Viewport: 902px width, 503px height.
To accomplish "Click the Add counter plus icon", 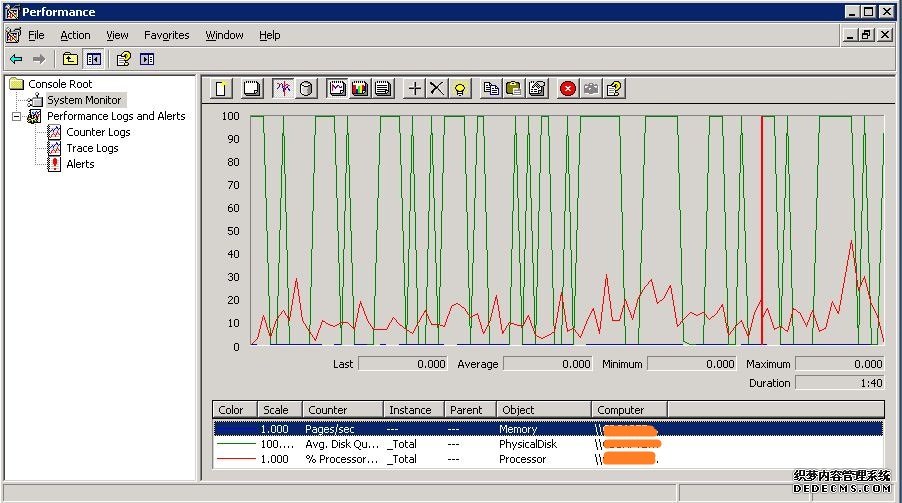I will coord(415,89).
